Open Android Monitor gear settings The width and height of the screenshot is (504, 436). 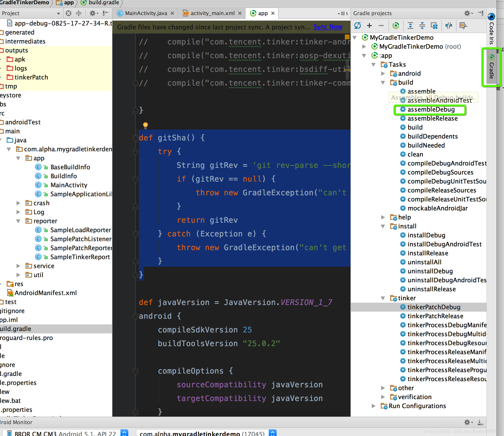(x=468, y=422)
